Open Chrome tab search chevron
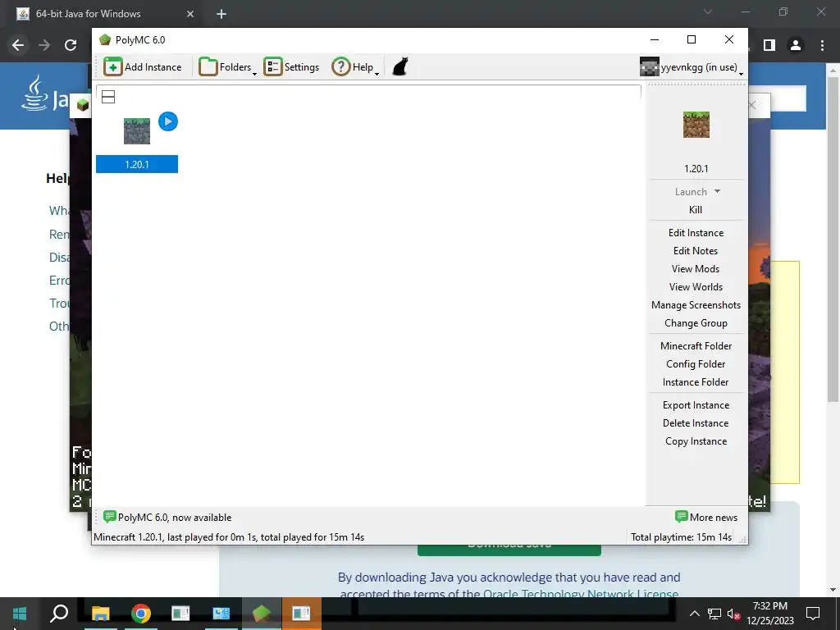840x630 pixels. (708, 11)
